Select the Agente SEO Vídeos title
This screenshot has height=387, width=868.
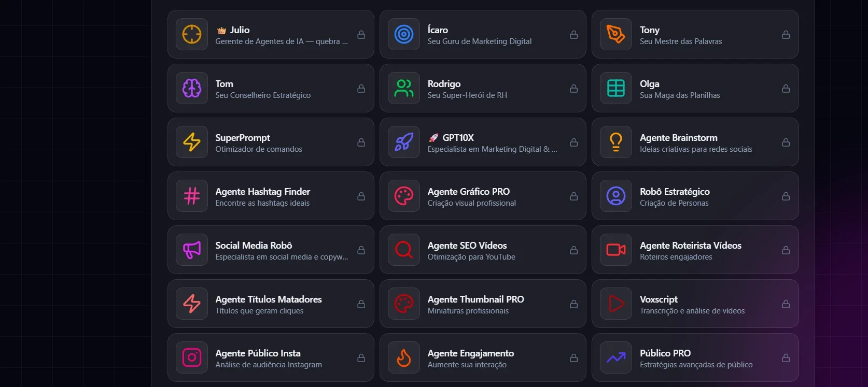(x=467, y=246)
